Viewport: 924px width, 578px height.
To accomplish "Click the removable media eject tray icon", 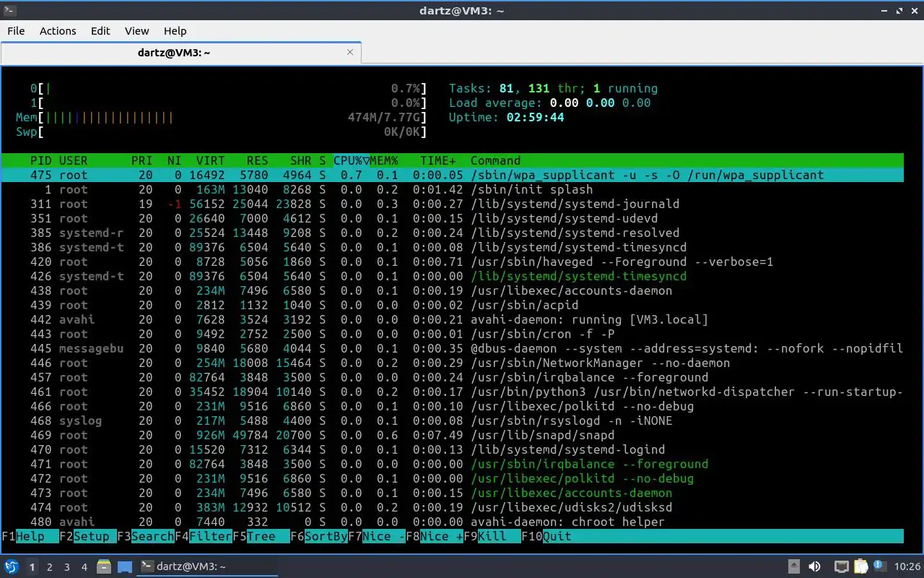I will 793,566.
